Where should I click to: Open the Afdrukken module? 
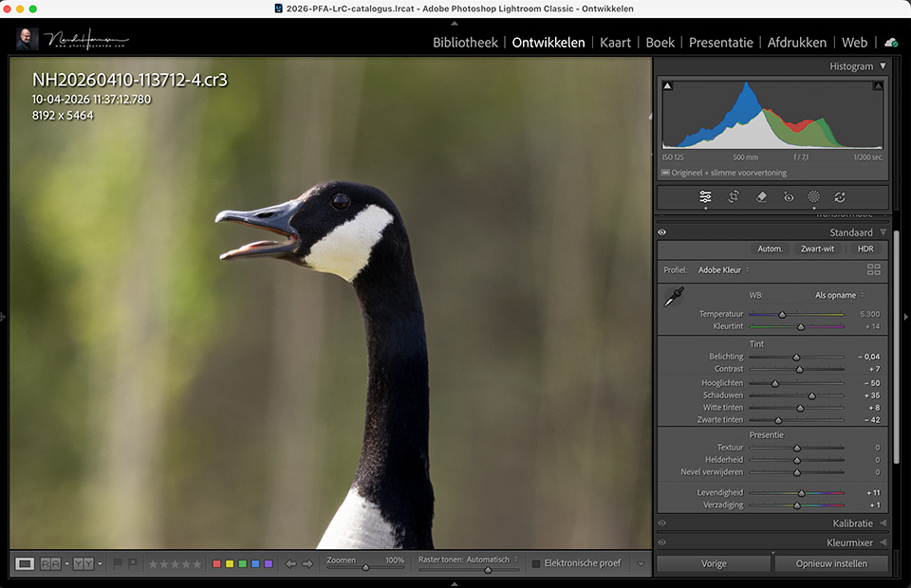pyautogui.click(x=797, y=43)
